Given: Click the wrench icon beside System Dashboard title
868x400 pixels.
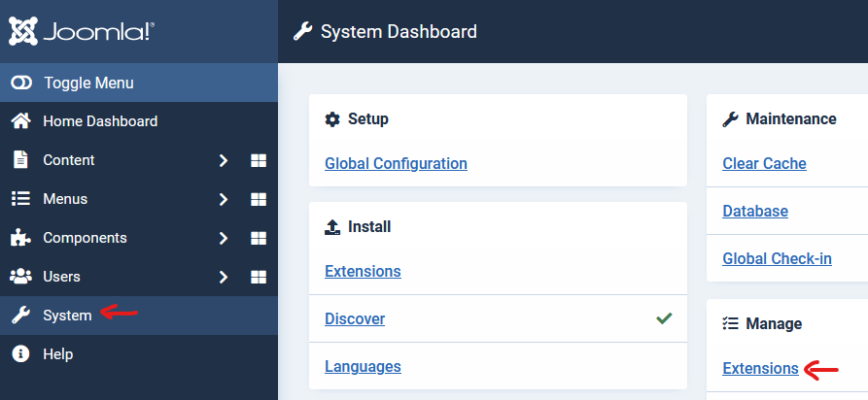Looking at the screenshot, I should click(x=302, y=31).
